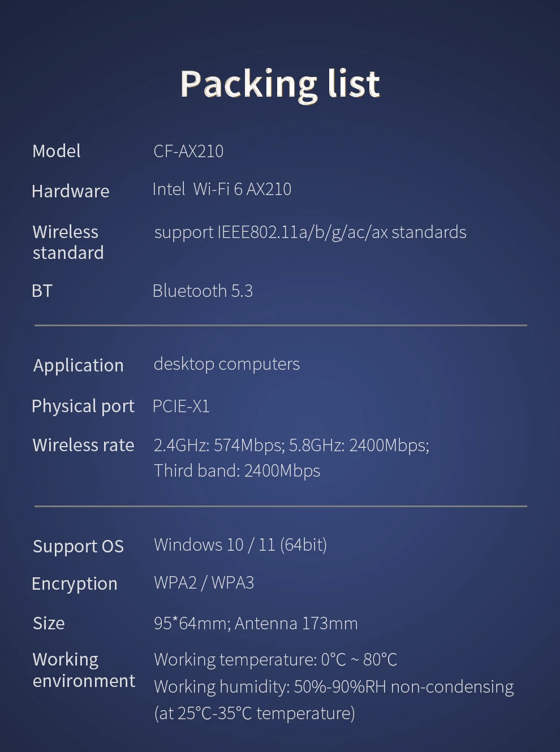Select the Support OS label
Image resolution: width=560 pixels, height=752 pixels.
click(78, 546)
